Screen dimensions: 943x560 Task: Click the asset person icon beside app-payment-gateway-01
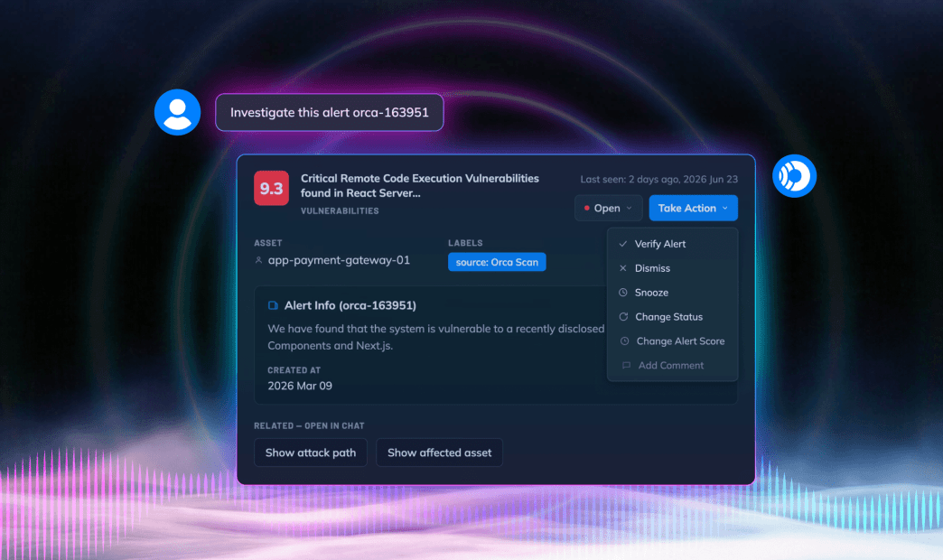(258, 260)
